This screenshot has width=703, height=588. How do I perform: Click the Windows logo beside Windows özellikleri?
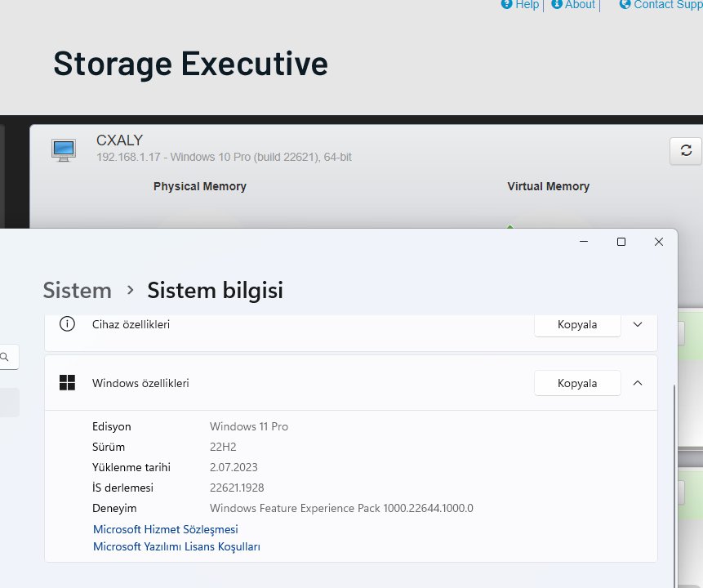(67, 382)
